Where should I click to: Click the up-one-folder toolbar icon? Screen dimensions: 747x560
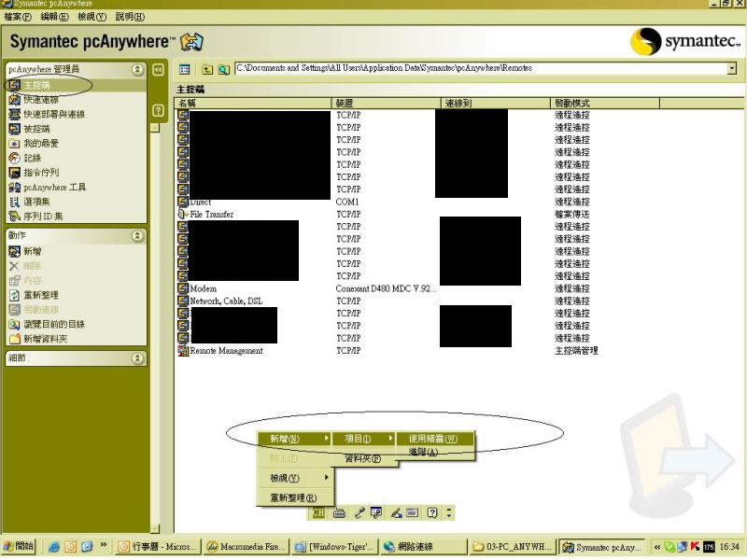pos(206,69)
